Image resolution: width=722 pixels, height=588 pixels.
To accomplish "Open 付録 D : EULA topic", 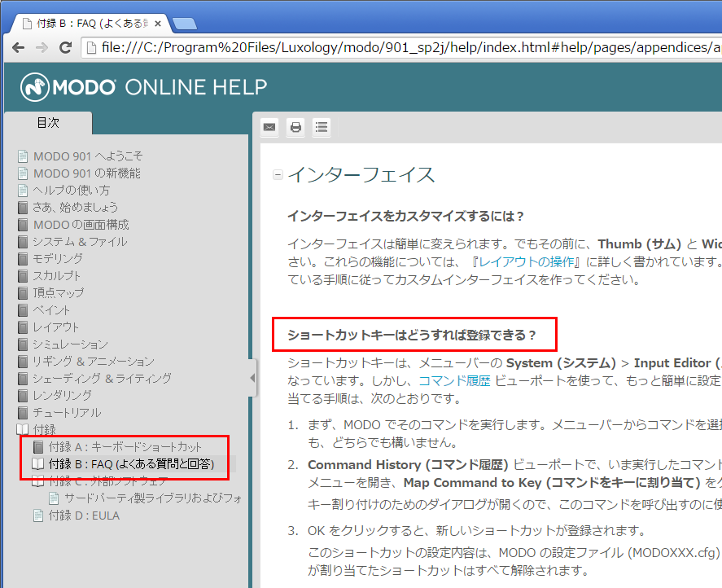I will pyautogui.click(x=85, y=516).
